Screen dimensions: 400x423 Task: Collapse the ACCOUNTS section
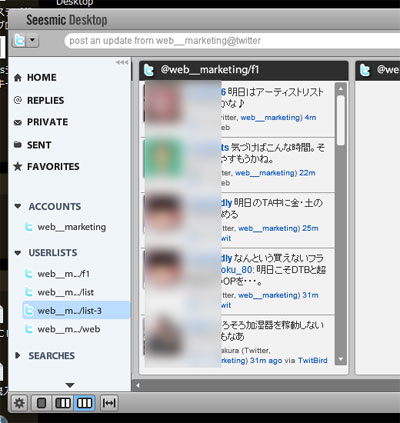18,206
